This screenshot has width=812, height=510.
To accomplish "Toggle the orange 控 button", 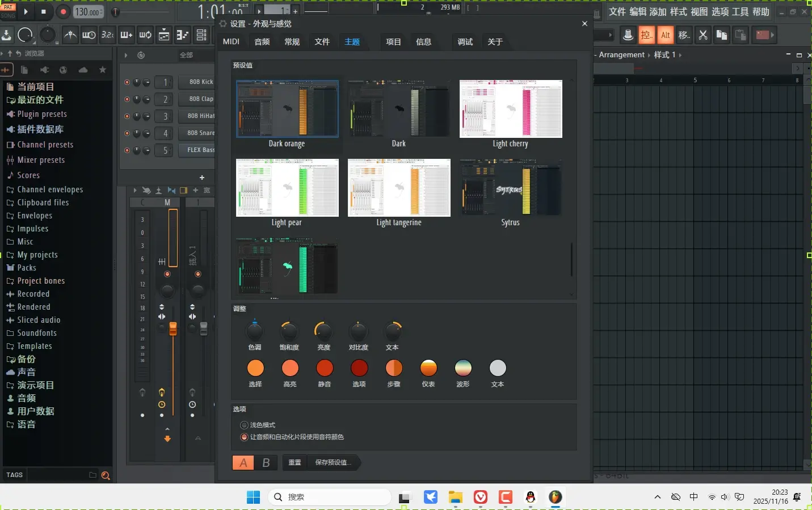I will pos(646,35).
